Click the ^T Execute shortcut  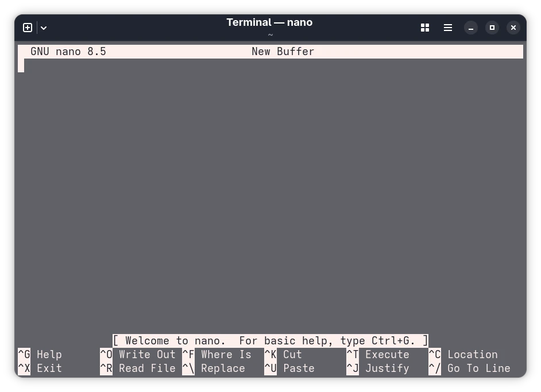[378, 355]
